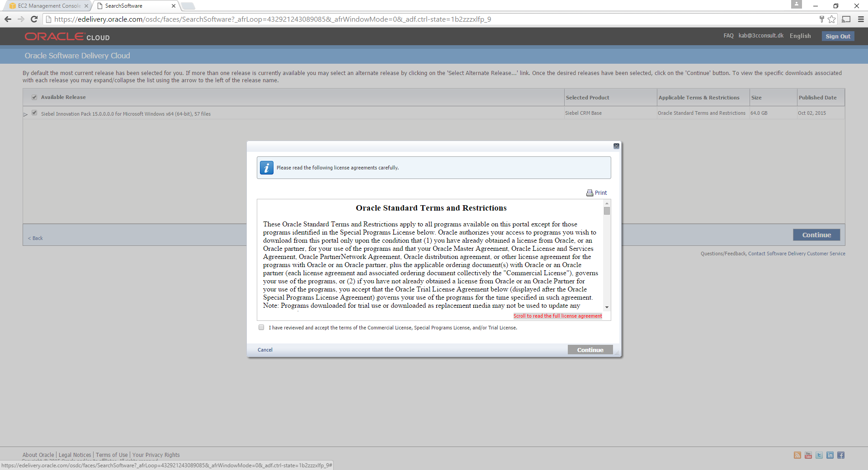Click the printer icon next to Print
This screenshot has height=470, width=868.
click(590, 193)
